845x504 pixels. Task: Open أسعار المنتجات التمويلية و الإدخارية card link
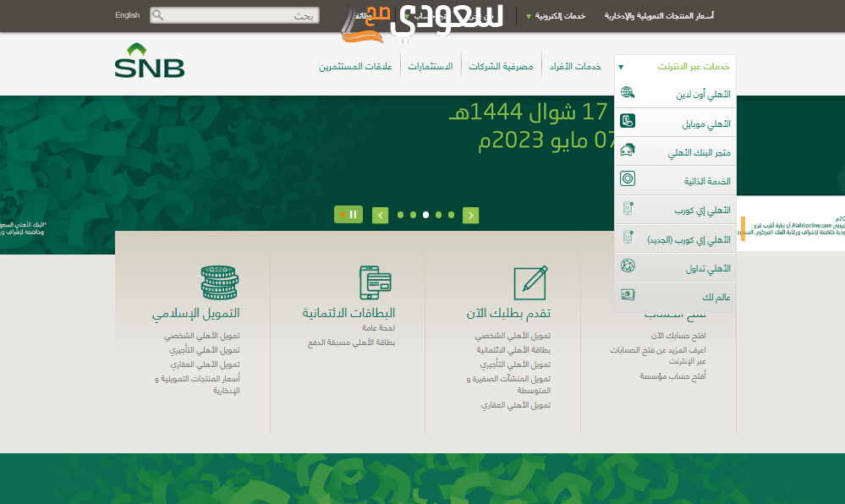point(197,385)
